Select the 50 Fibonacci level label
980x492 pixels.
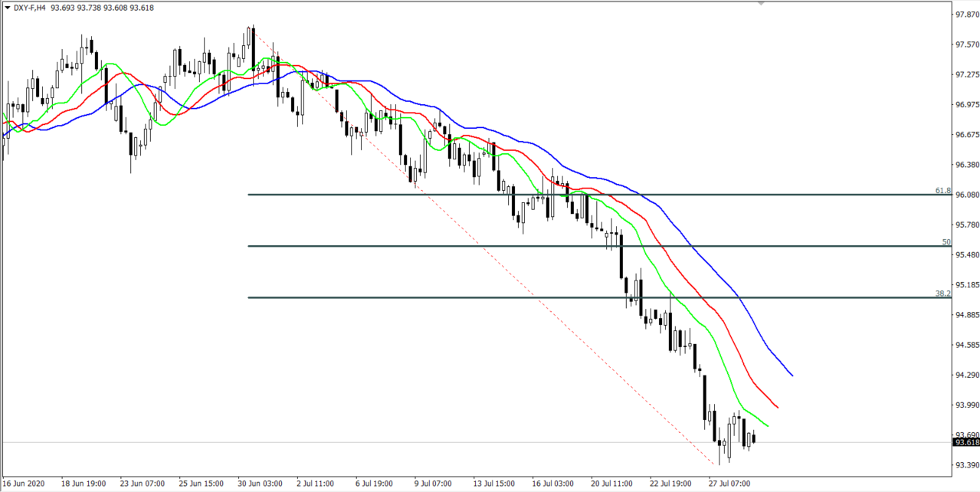946,241
